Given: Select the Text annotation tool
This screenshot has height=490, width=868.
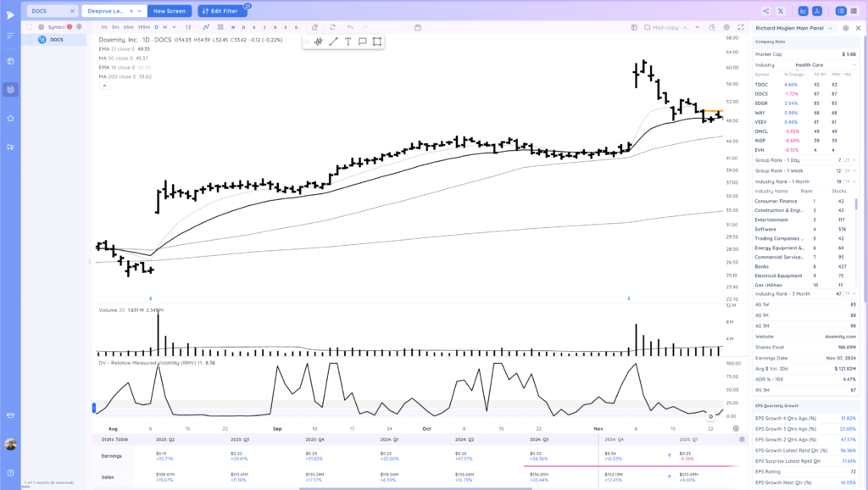Looking at the screenshot, I should point(348,42).
